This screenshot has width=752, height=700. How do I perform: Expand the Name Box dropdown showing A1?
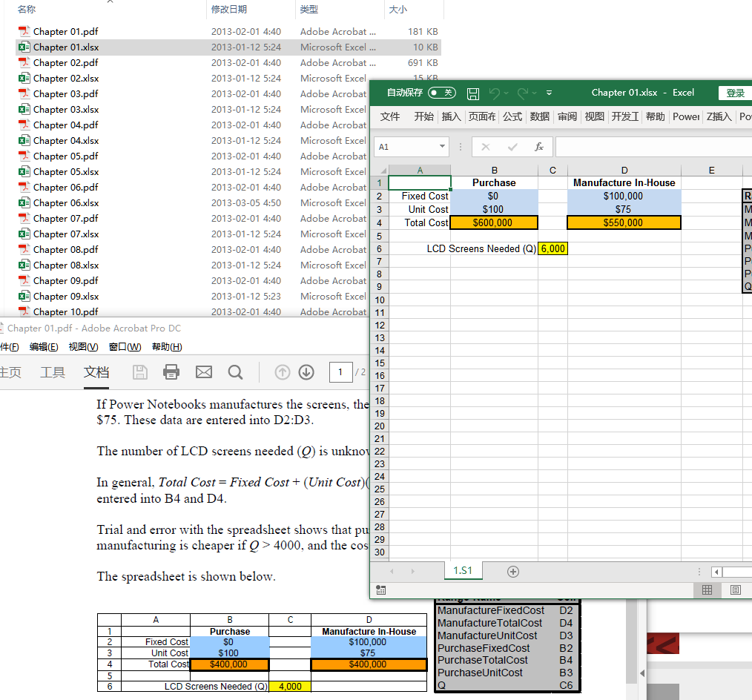click(x=442, y=146)
